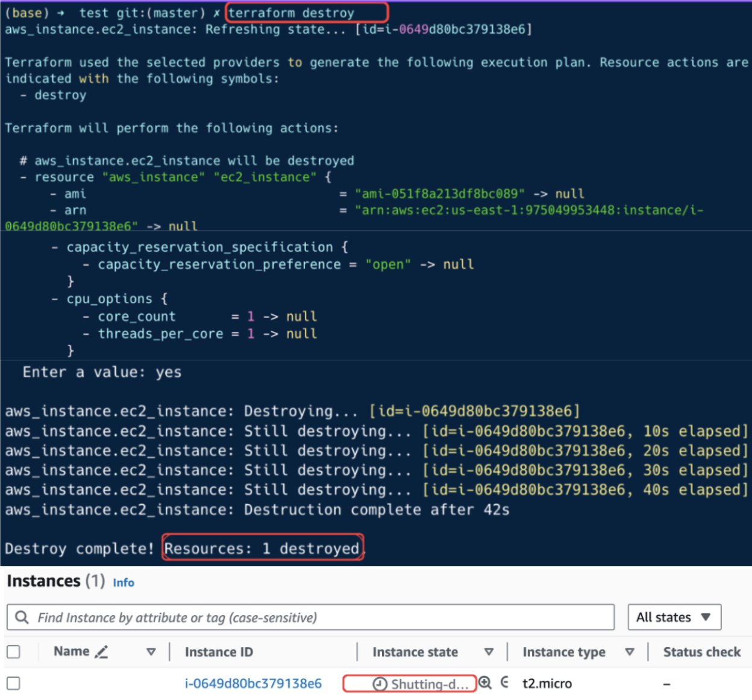Click the 'core_count' line in terminal
752x700 pixels.
coord(199,317)
